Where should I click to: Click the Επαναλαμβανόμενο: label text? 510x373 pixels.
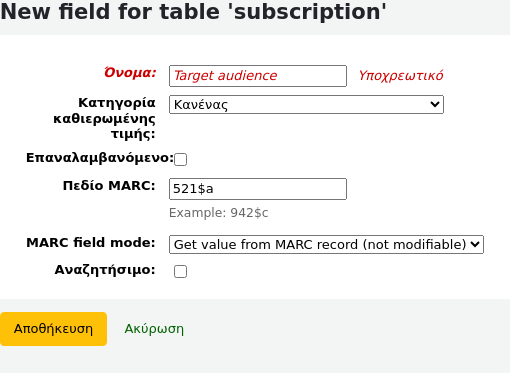(100, 158)
